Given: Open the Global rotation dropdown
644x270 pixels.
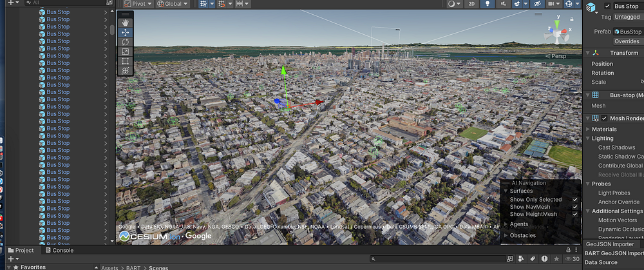Looking at the screenshot, I should (174, 4).
